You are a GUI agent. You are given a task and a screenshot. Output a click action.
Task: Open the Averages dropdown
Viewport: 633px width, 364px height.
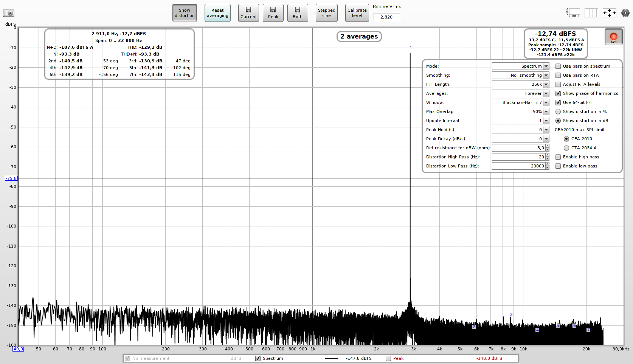521,93
